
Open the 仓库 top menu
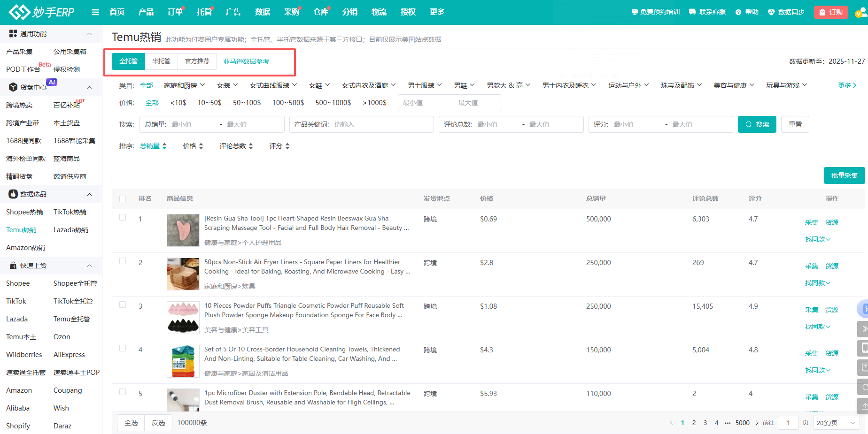(x=321, y=12)
